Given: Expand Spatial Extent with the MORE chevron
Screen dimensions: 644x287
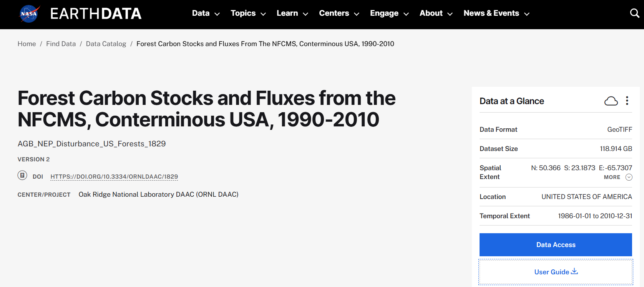Looking at the screenshot, I should click(x=629, y=177).
